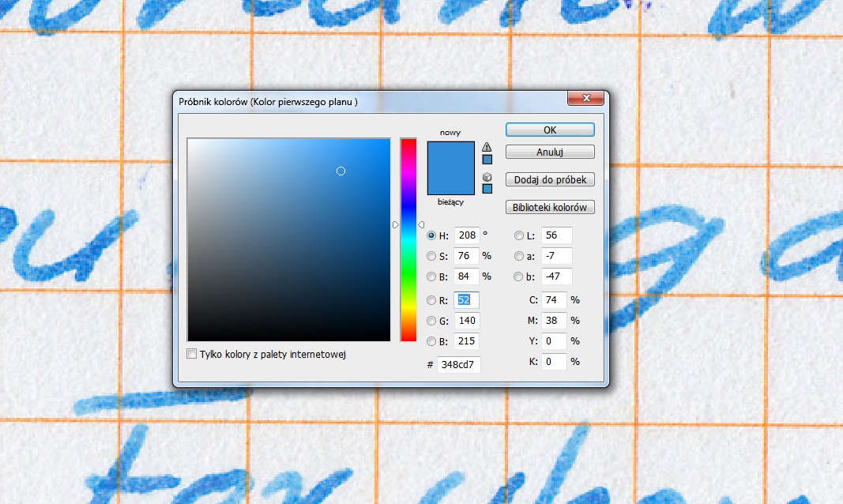Click the non-web-safe cube icon

(x=487, y=175)
